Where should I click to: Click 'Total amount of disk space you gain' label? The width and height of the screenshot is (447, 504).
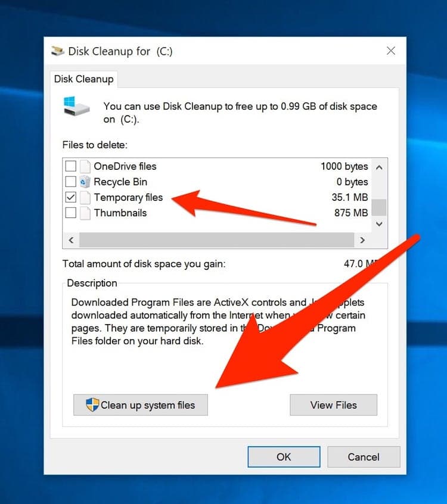pos(144,264)
